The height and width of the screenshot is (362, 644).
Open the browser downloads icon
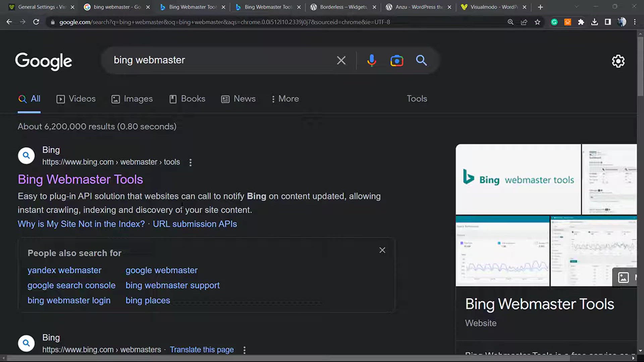[594, 22]
